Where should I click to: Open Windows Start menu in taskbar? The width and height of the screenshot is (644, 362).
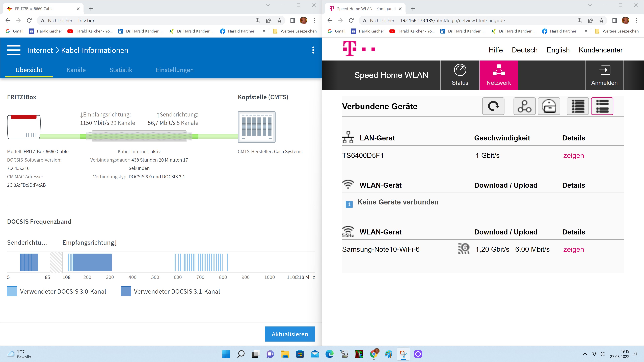pos(226,354)
